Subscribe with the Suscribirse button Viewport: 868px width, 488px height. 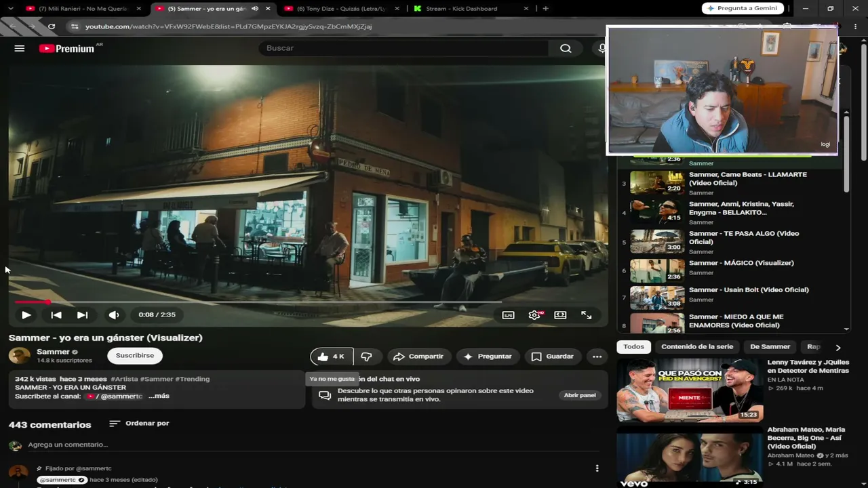[135, 355]
